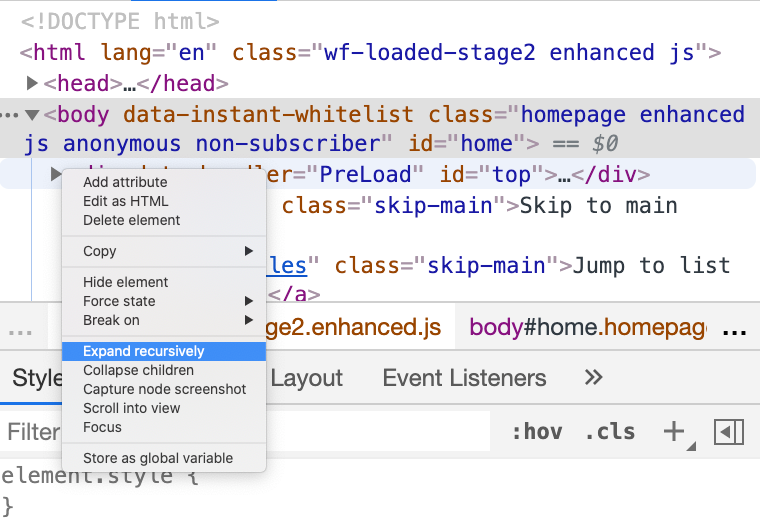This screenshot has width=760, height=526.
Task: Click Capture node screenshot entry
Action: [164, 389]
